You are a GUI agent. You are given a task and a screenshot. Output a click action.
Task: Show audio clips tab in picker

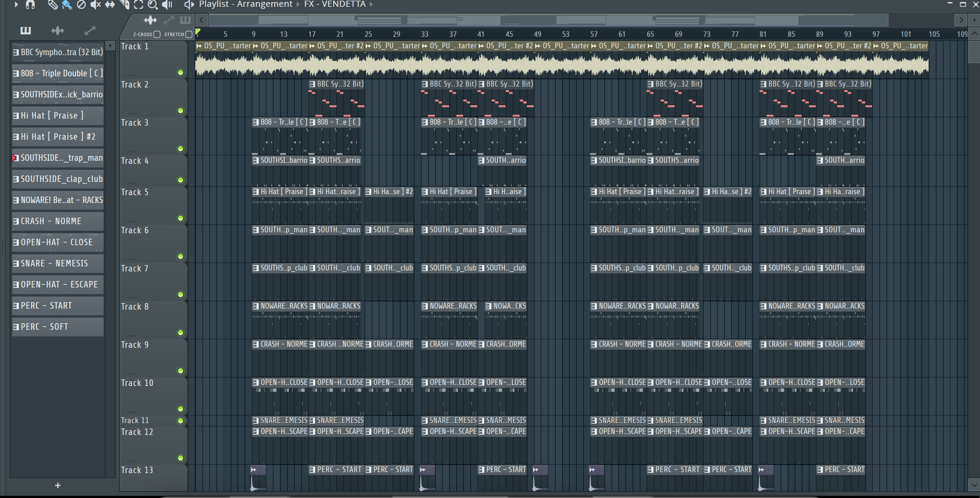58,30
